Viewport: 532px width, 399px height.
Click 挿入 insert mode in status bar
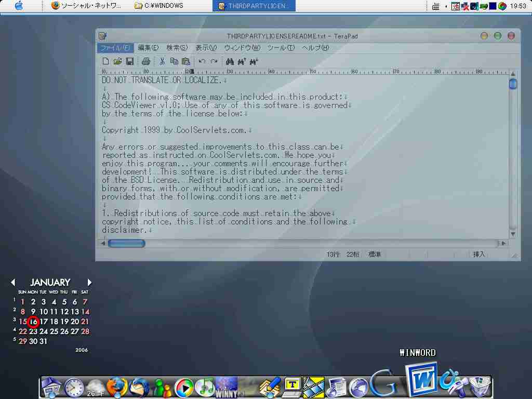pyautogui.click(x=479, y=255)
